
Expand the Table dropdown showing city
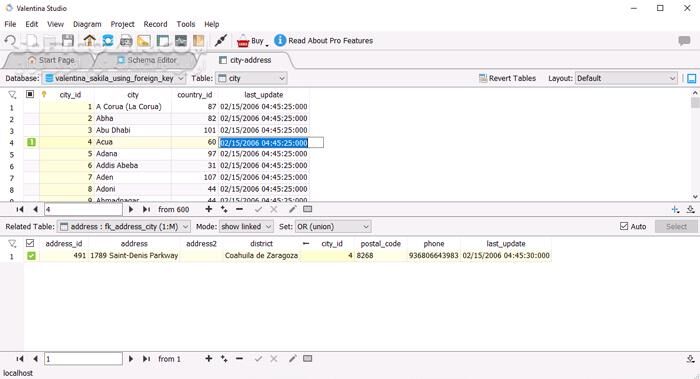click(251, 78)
